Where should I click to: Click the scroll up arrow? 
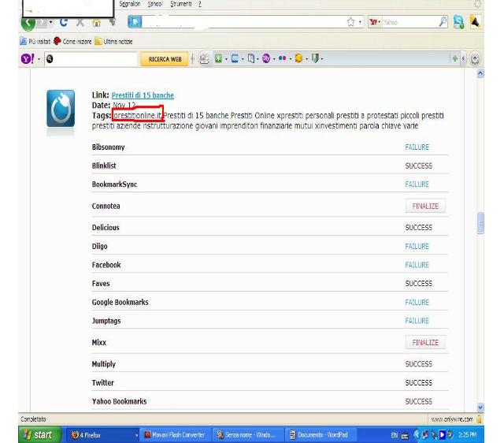(480, 73)
